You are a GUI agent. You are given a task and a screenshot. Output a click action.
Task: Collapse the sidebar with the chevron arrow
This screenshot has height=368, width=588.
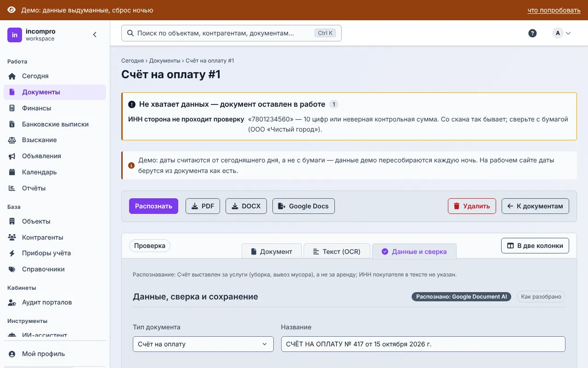(x=95, y=34)
